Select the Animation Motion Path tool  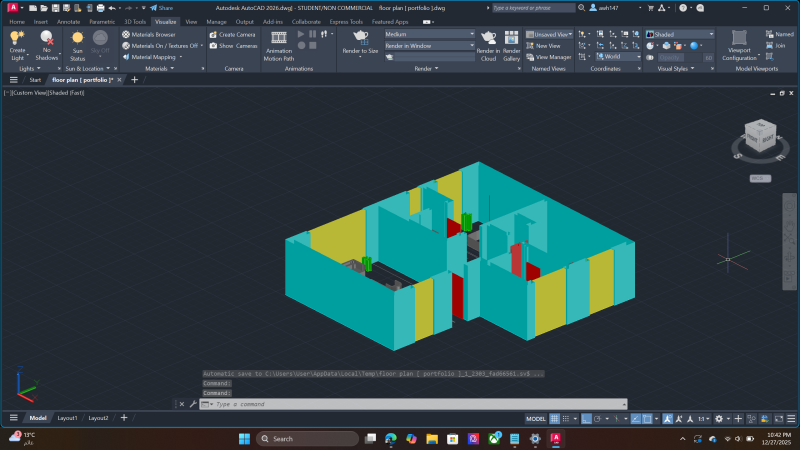279,41
